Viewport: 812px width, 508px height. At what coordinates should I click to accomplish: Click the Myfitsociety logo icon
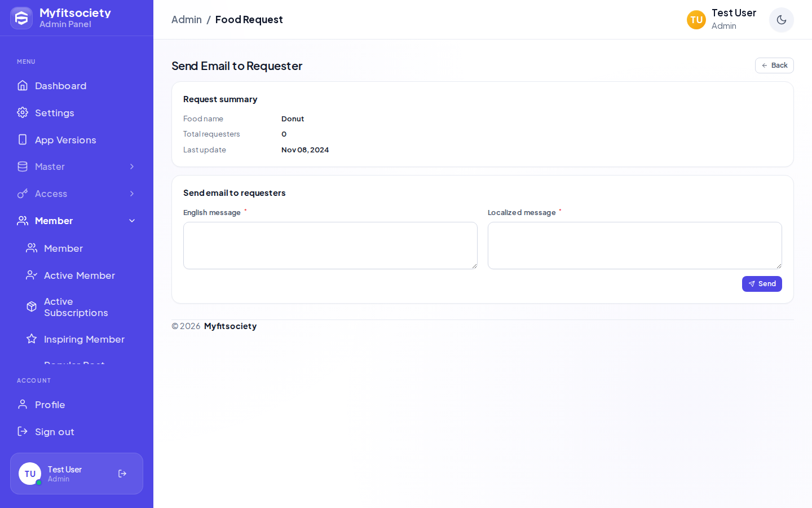(21, 18)
